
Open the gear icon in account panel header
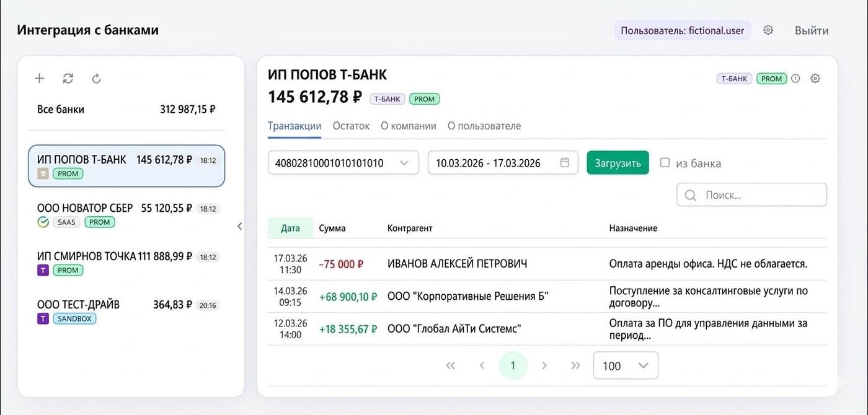(x=815, y=79)
